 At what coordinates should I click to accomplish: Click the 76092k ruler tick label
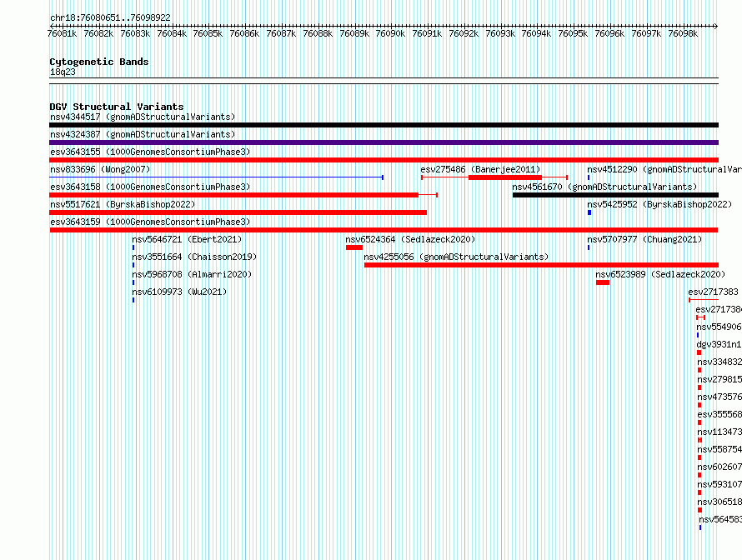click(464, 33)
